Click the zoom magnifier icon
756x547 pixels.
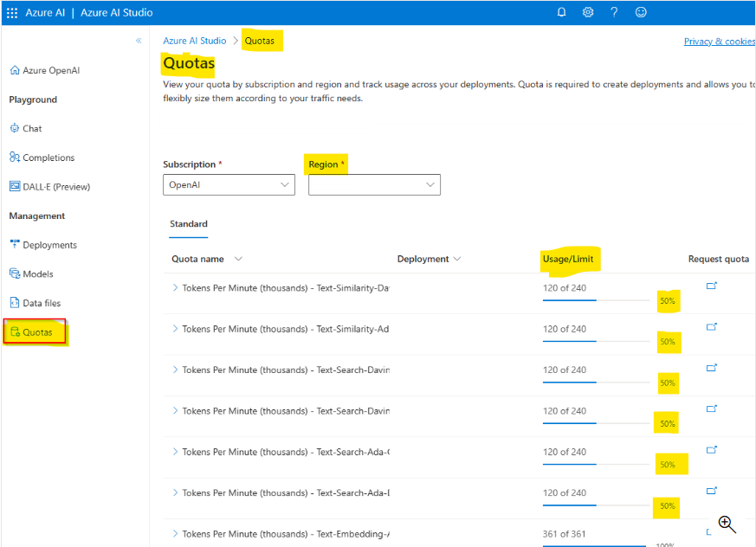tap(727, 524)
